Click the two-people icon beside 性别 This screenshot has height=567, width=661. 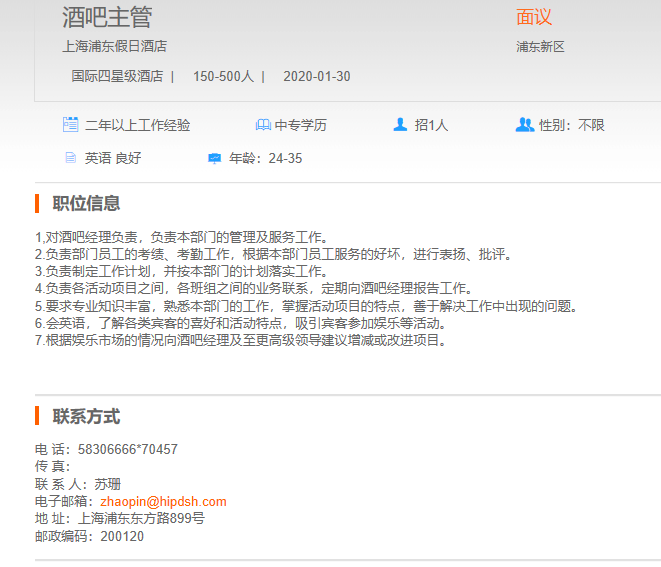tap(524, 125)
